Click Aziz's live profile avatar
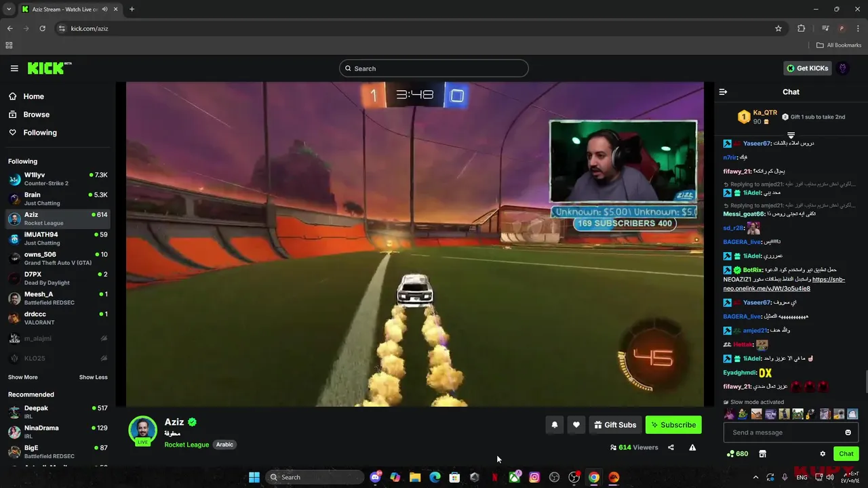The height and width of the screenshot is (488, 868). coord(143,430)
